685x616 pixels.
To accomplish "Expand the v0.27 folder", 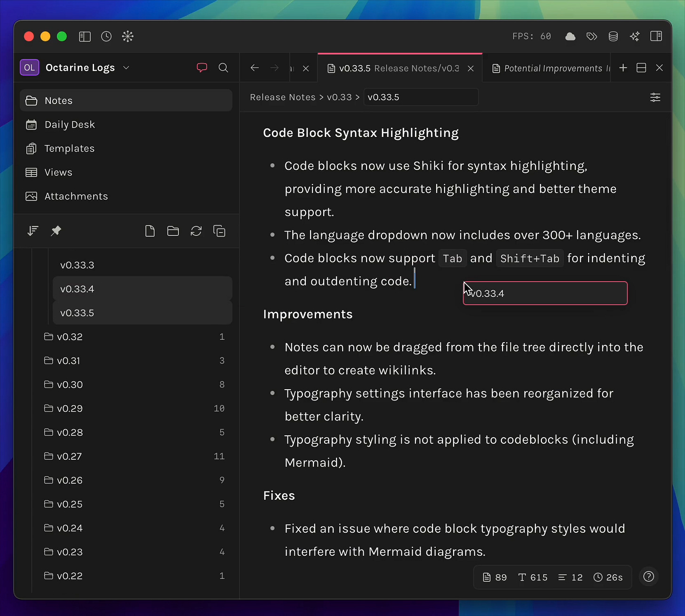I will [135, 456].
